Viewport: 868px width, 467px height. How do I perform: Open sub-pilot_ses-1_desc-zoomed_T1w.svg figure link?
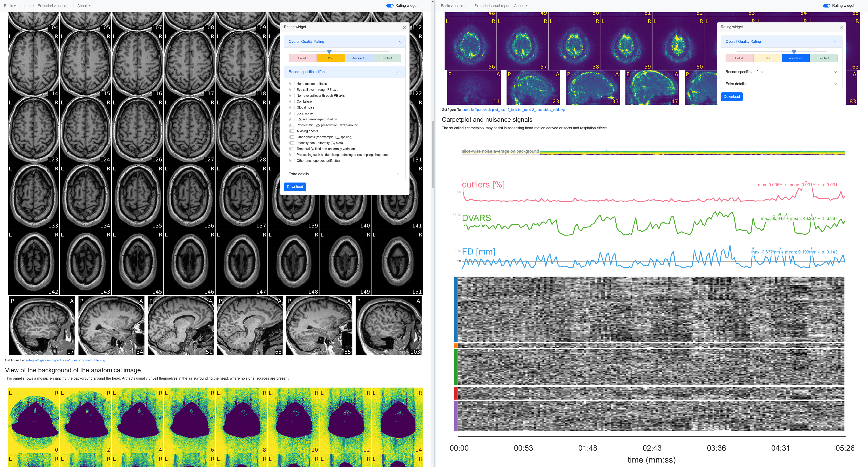point(65,360)
